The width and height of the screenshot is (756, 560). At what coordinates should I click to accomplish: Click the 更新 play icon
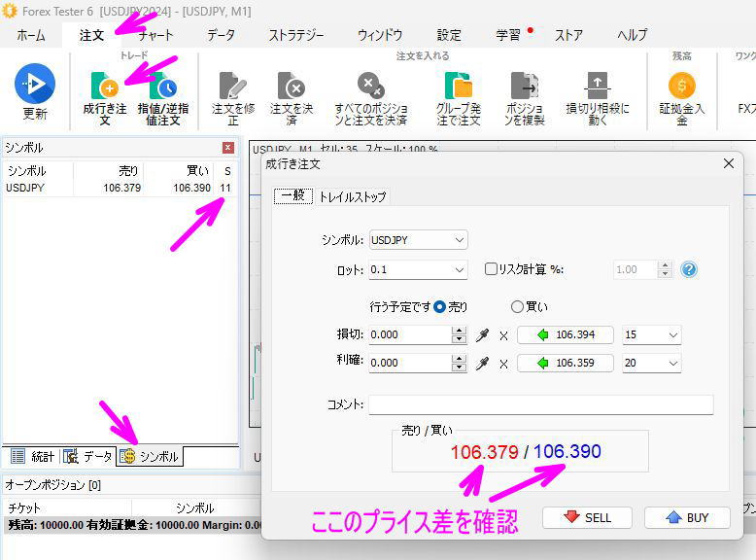(x=35, y=84)
